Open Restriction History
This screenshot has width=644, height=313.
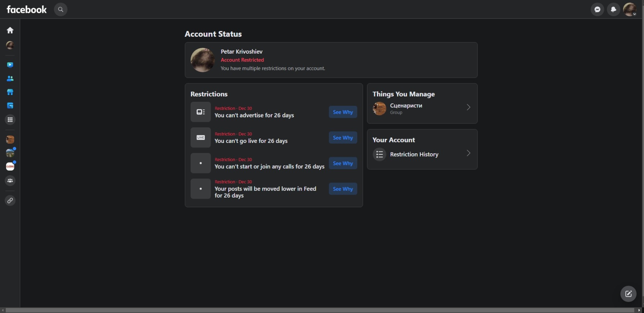(x=422, y=154)
